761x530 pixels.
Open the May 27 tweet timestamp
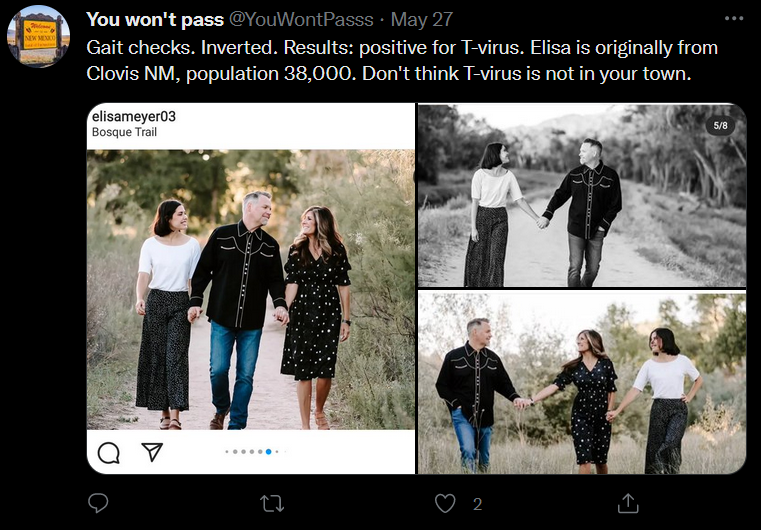click(422, 20)
